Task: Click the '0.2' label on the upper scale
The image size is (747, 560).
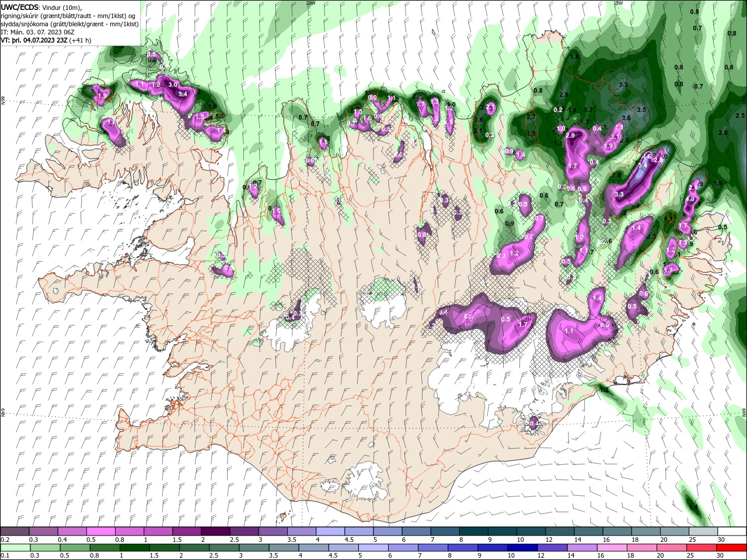Action: 5,540
